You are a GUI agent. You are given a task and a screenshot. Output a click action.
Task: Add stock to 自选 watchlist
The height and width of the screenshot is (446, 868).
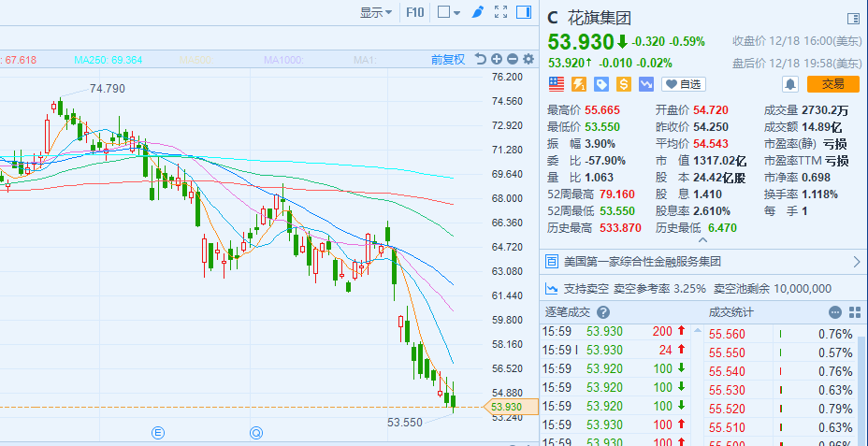click(684, 84)
